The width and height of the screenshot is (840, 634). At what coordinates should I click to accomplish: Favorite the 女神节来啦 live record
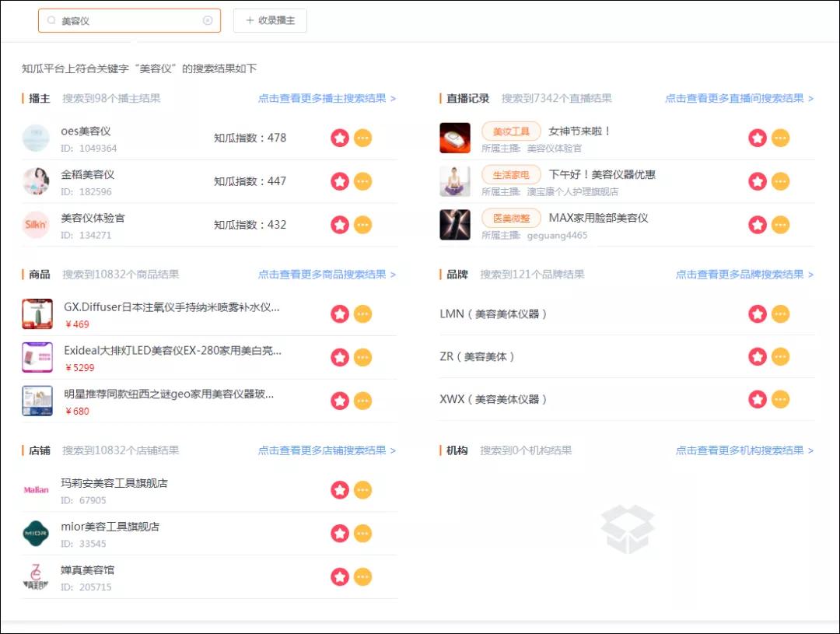pos(757,138)
